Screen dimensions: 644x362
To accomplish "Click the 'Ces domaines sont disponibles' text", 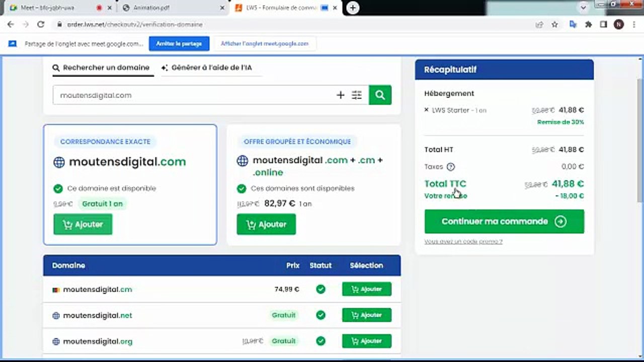I will coord(303,189).
